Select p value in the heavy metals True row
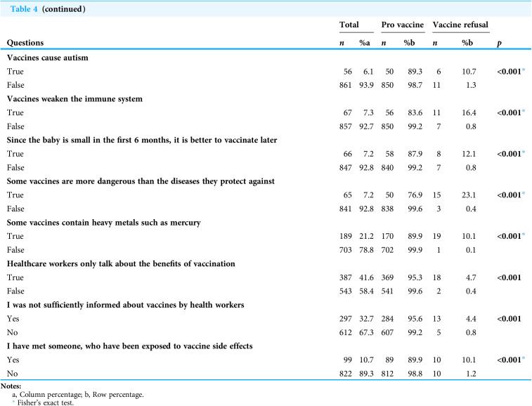The height and width of the screenshot is (406, 532). point(511,236)
